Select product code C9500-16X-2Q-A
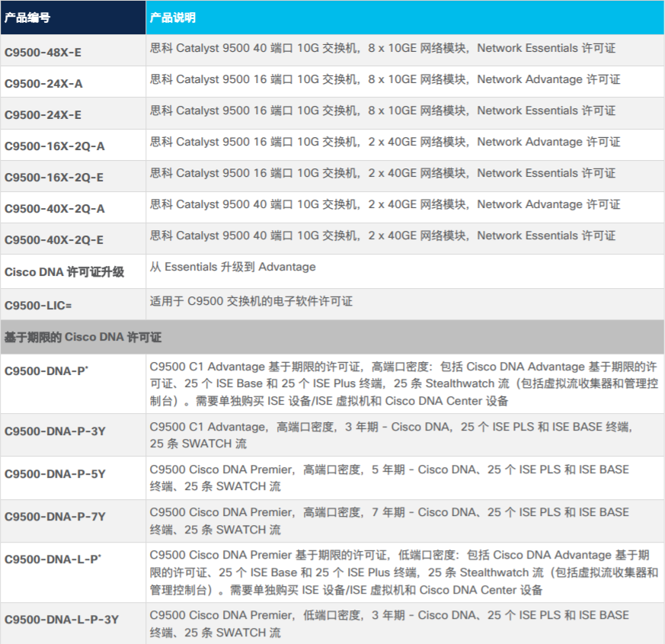Image resolution: width=665 pixels, height=644 pixels. (54, 146)
